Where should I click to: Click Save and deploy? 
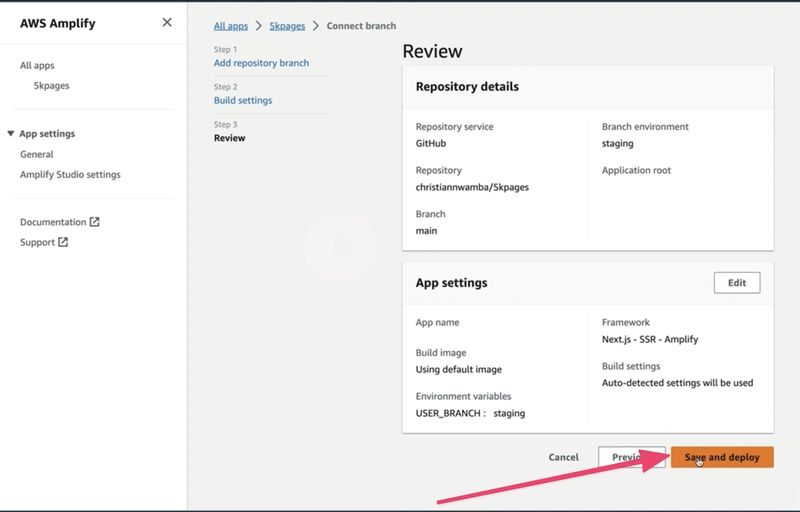pyautogui.click(x=722, y=457)
